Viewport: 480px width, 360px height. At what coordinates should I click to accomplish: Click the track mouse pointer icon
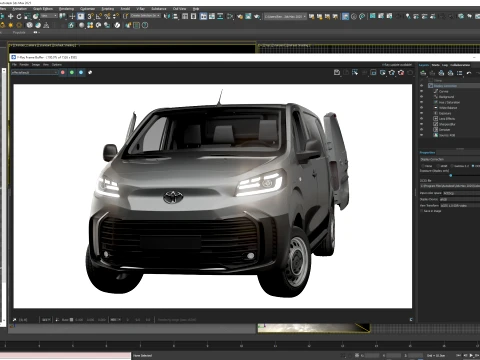[355, 72]
